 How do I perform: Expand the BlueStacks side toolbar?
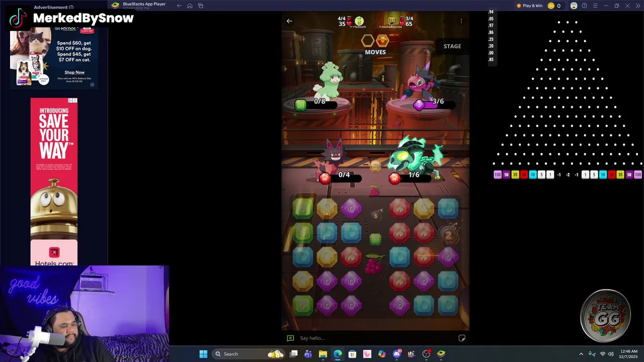click(637, 6)
